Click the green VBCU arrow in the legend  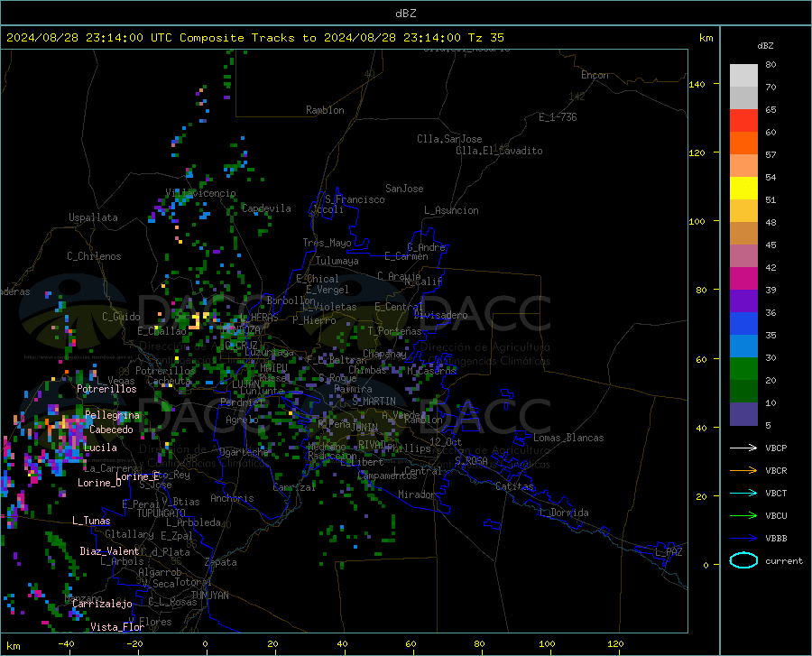coord(743,516)
